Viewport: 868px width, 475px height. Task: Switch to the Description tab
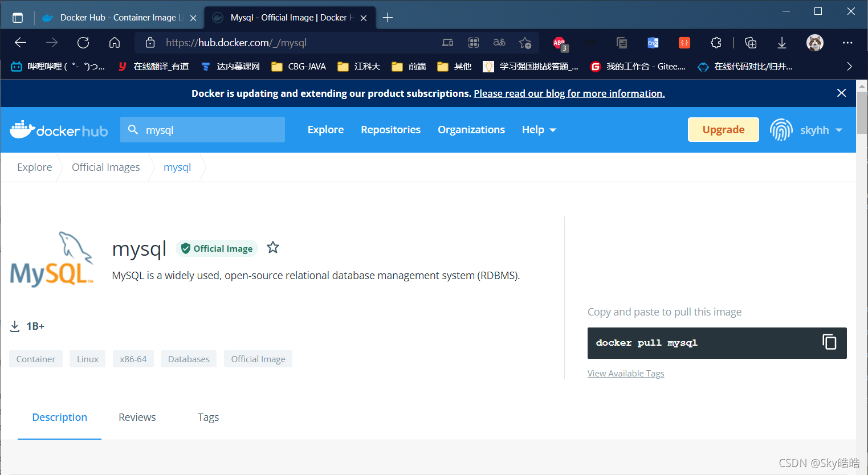click(59, 417)
